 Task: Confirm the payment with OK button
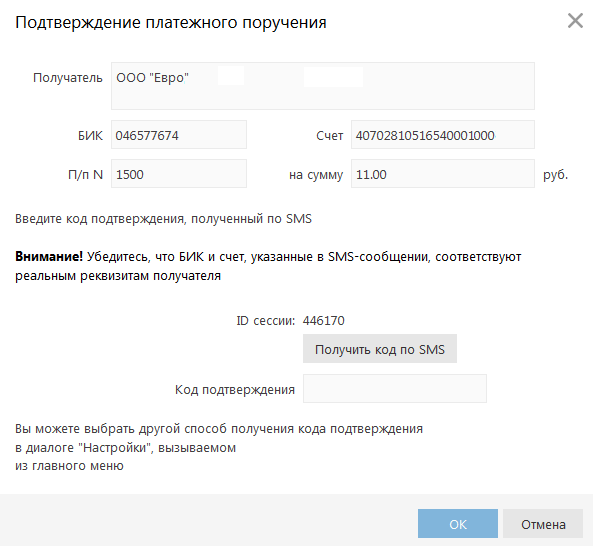[x=458, y=524]
